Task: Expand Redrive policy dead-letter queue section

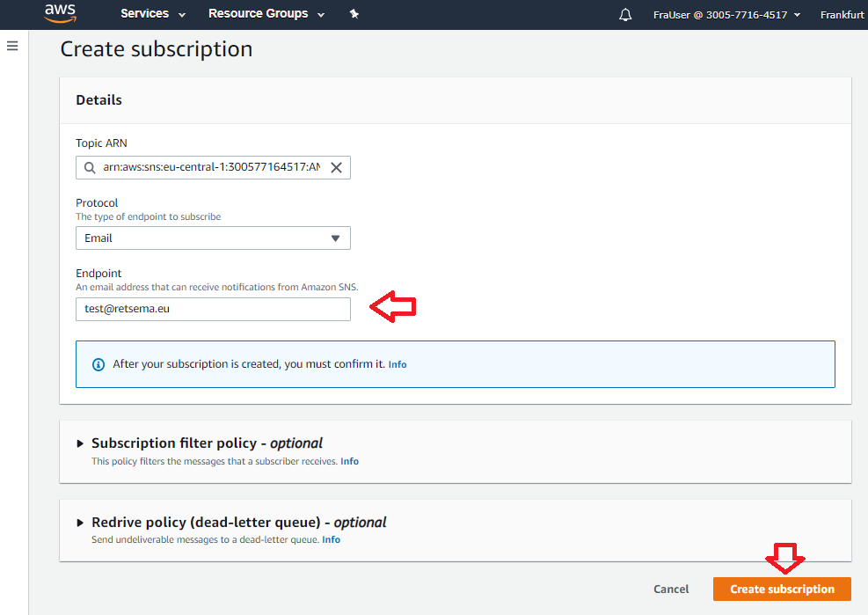Action: point(83,523)
